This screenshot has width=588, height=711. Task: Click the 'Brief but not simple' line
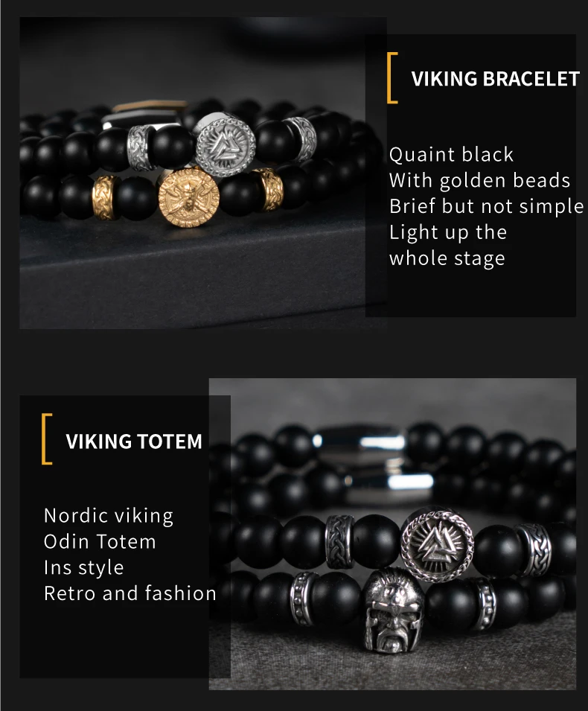[x=487, y=206]
